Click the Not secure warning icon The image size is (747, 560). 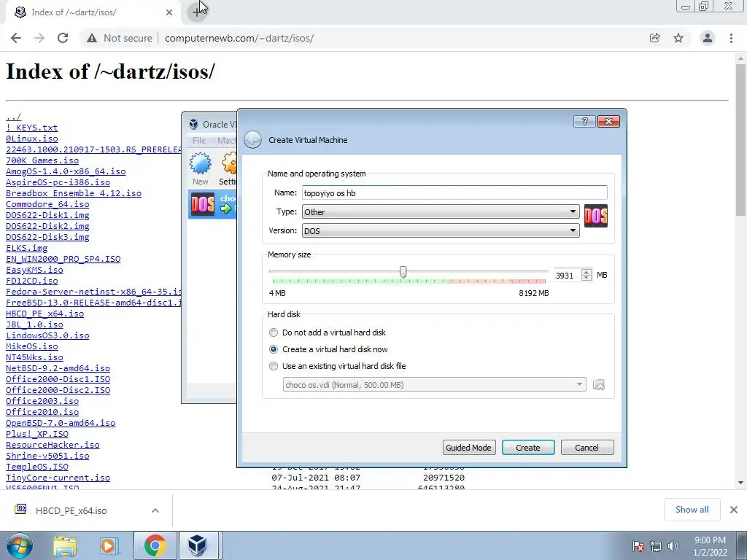[92, 38]
